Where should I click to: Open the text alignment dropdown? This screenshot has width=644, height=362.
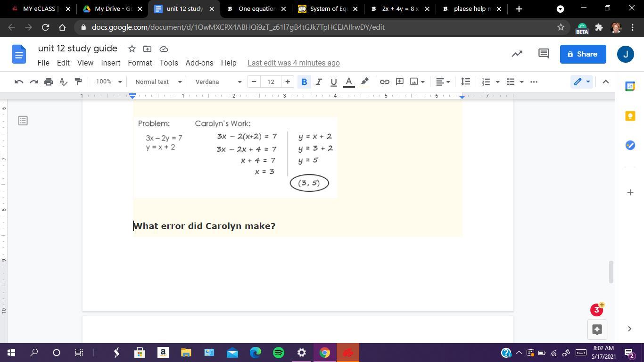pyautogui.click(x=443, y=82)
